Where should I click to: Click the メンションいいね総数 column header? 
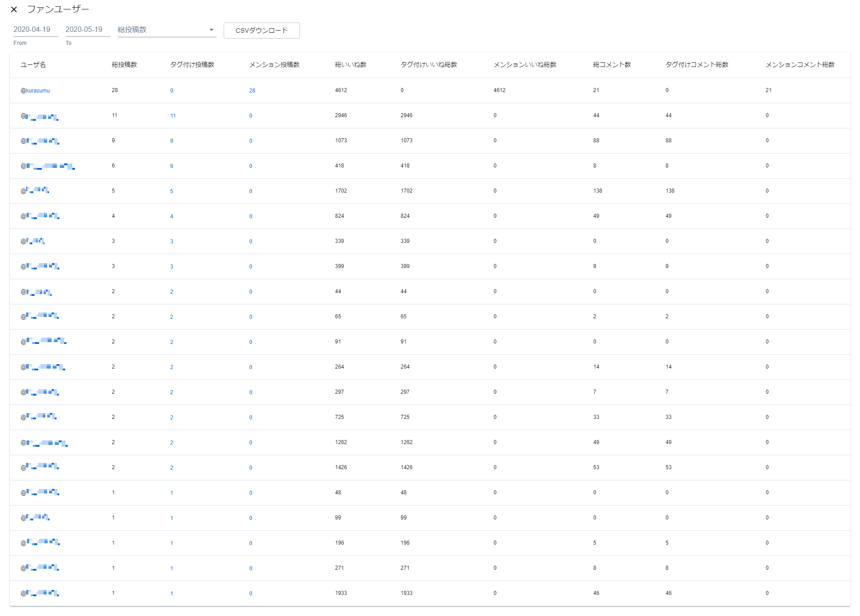tap(525, 65)
